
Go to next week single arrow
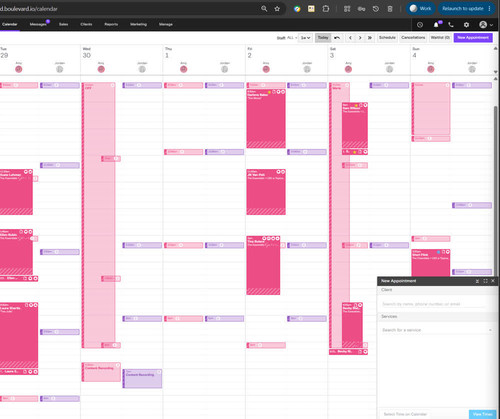click(360, 38)
